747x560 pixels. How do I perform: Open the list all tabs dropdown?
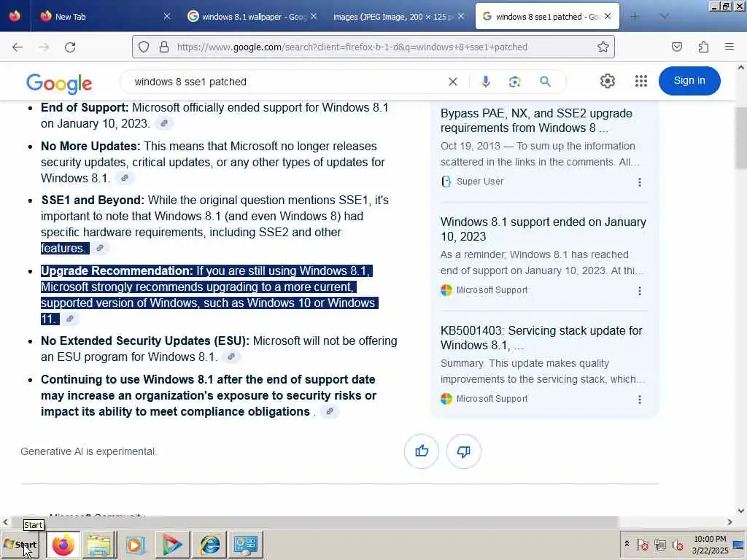point(665,17)
